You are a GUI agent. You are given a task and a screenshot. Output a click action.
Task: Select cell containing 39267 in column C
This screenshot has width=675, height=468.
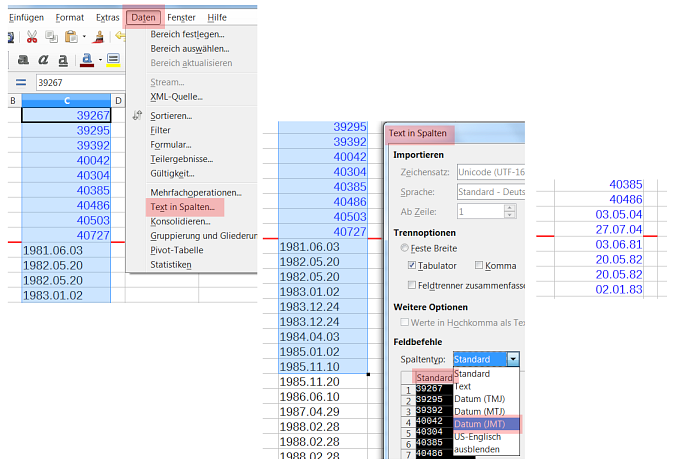coord(66,115)
